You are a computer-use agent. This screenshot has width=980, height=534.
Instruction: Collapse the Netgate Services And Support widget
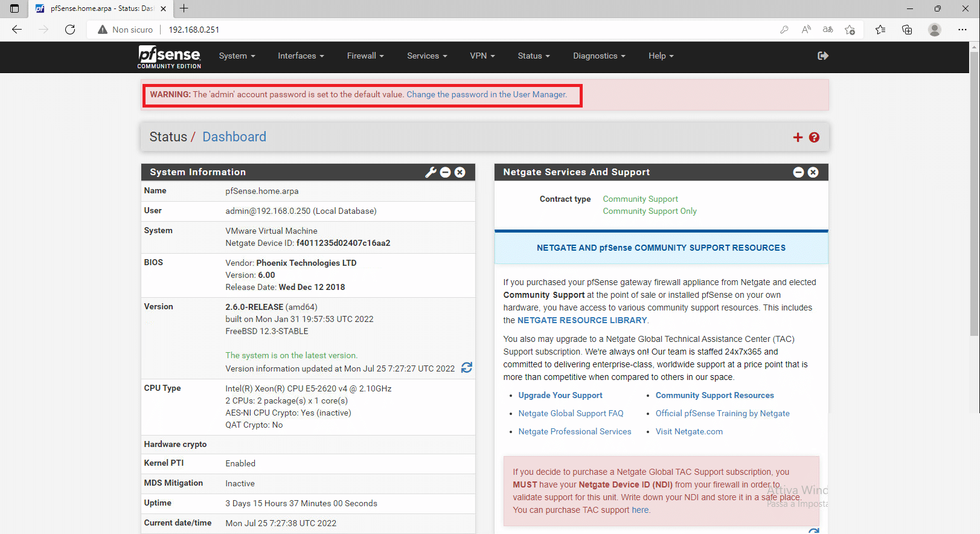[x=798, y=172]
